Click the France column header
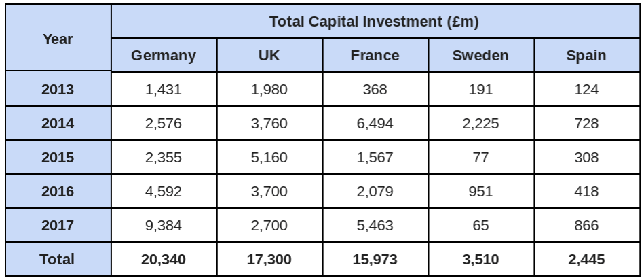 coord(375,55)
